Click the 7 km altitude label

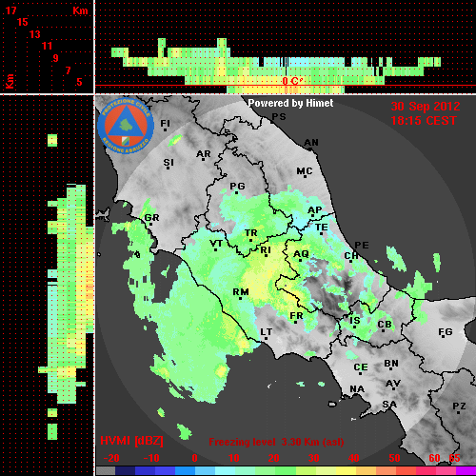pos(68,70)
